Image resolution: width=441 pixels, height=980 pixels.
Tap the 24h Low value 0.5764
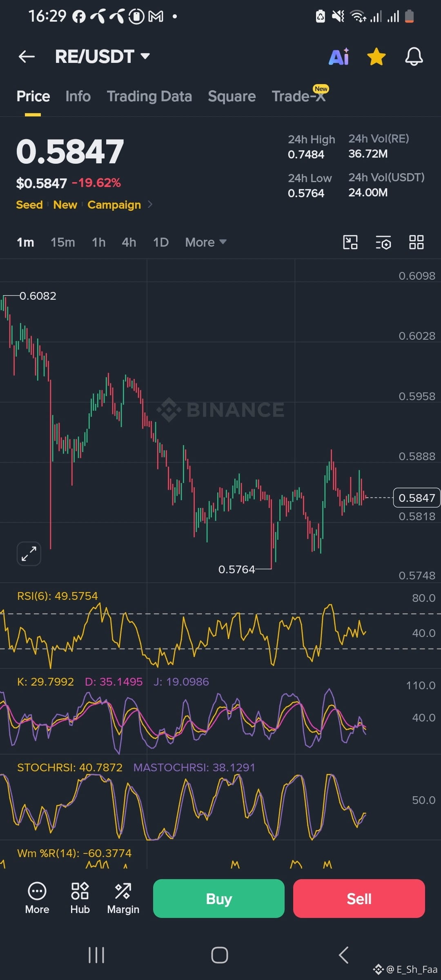[306, 193]
